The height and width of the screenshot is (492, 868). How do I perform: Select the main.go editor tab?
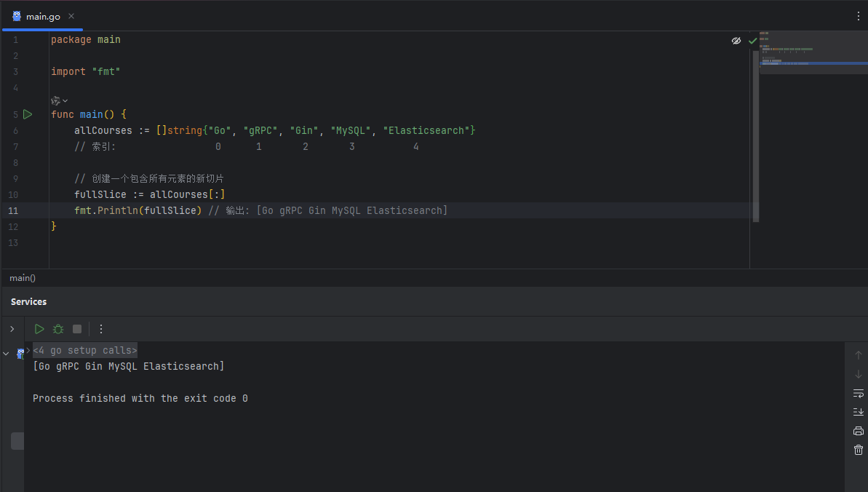pos(42,16)
